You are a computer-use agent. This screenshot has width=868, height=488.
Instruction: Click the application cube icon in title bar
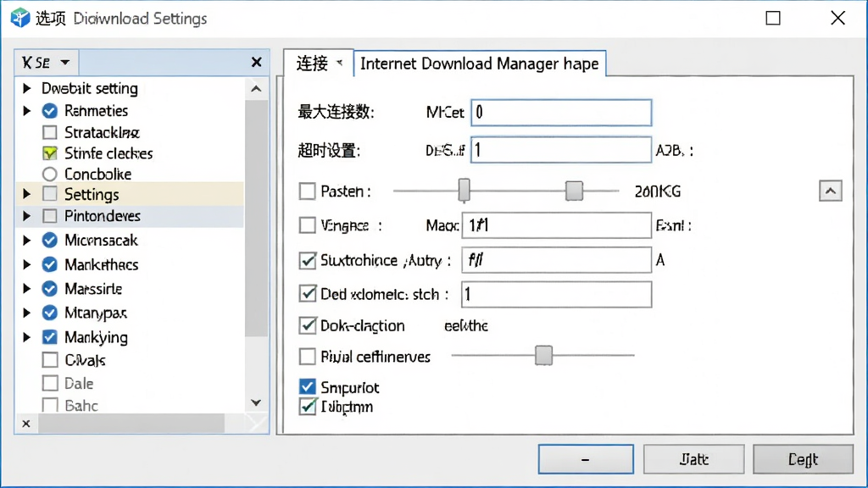click(x=20, y=18)
